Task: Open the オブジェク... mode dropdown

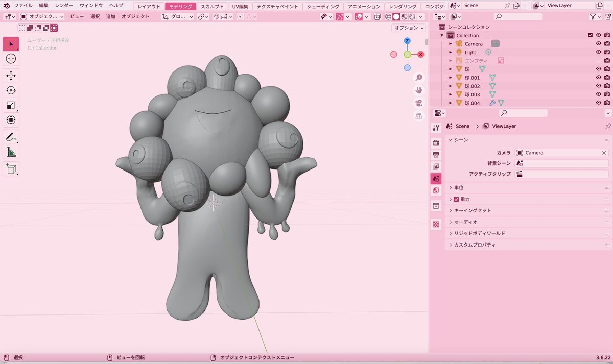Action: (x=41, y=17)
